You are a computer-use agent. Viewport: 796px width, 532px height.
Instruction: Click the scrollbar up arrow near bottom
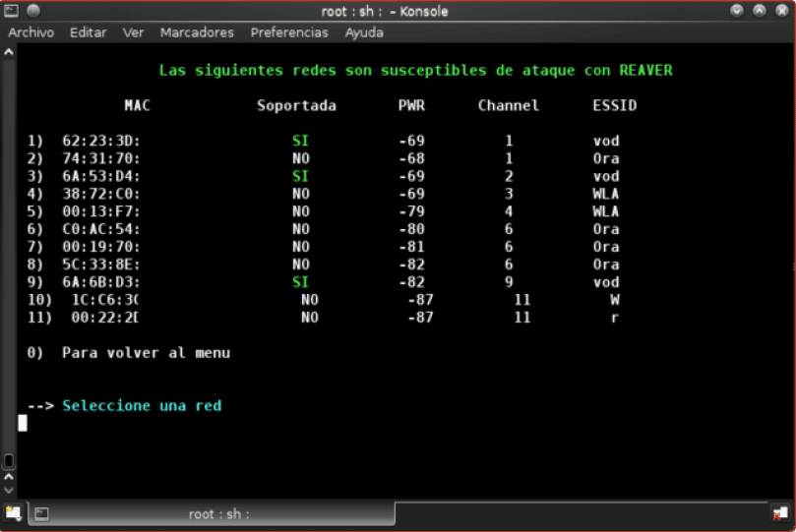click(x=9, y=477)
